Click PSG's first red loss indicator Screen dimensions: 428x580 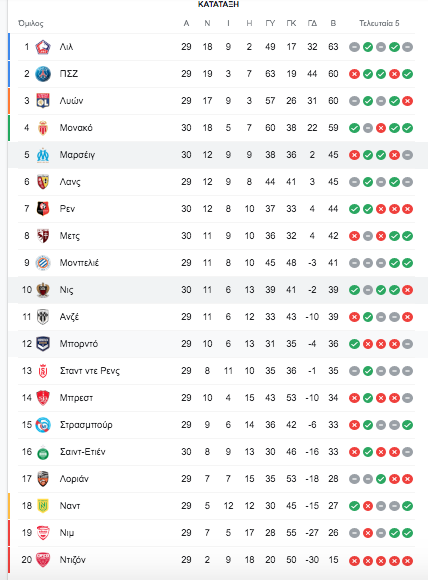click(x=354, y=74)
